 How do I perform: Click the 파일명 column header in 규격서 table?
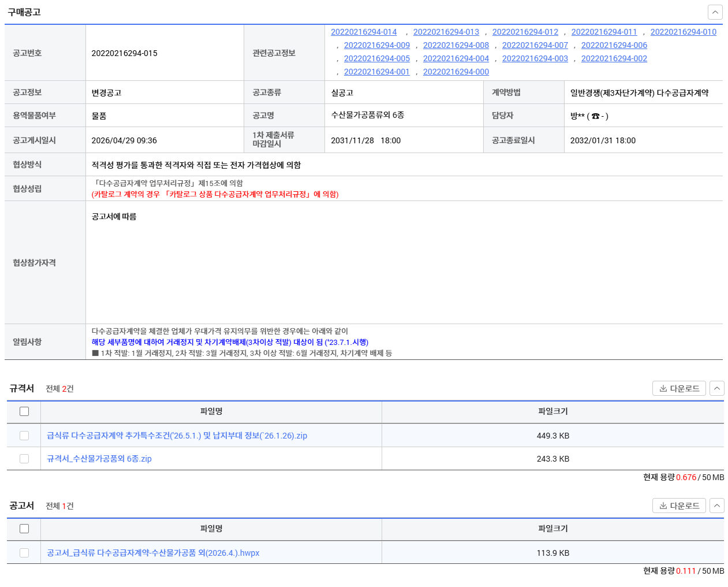tap(211, 411)
